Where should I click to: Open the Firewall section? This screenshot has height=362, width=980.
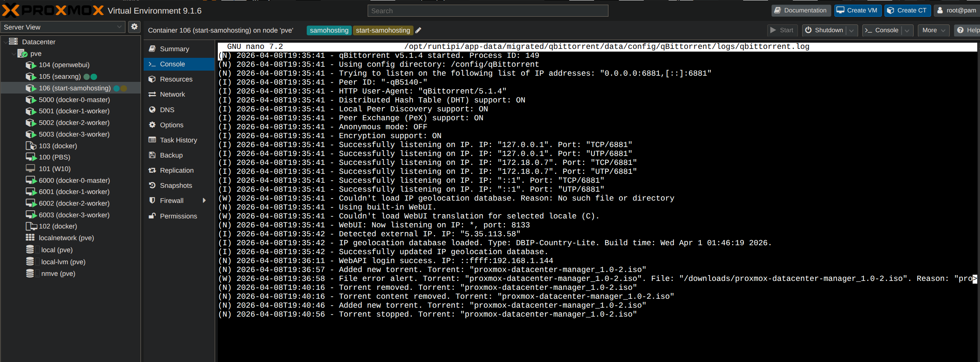[x=171, y=201]
